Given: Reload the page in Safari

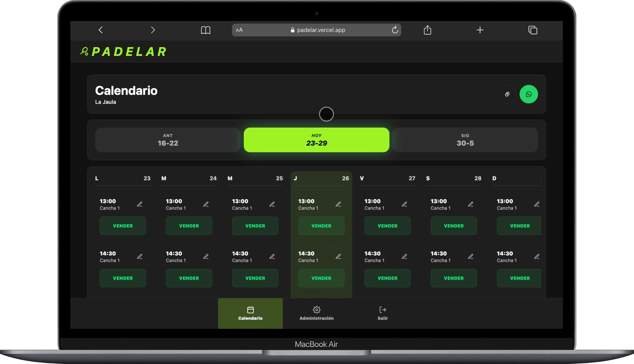Looking at the screenshot, I should pos(395,30).
